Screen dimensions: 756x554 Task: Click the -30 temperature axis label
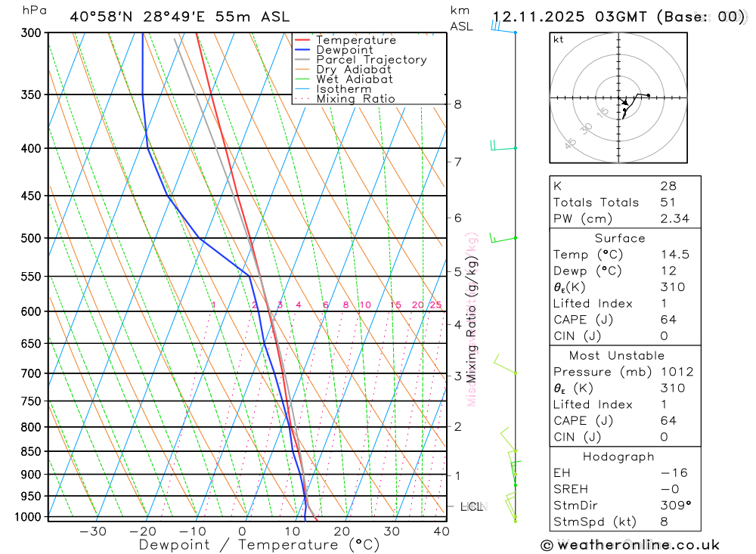click(92, 532)
